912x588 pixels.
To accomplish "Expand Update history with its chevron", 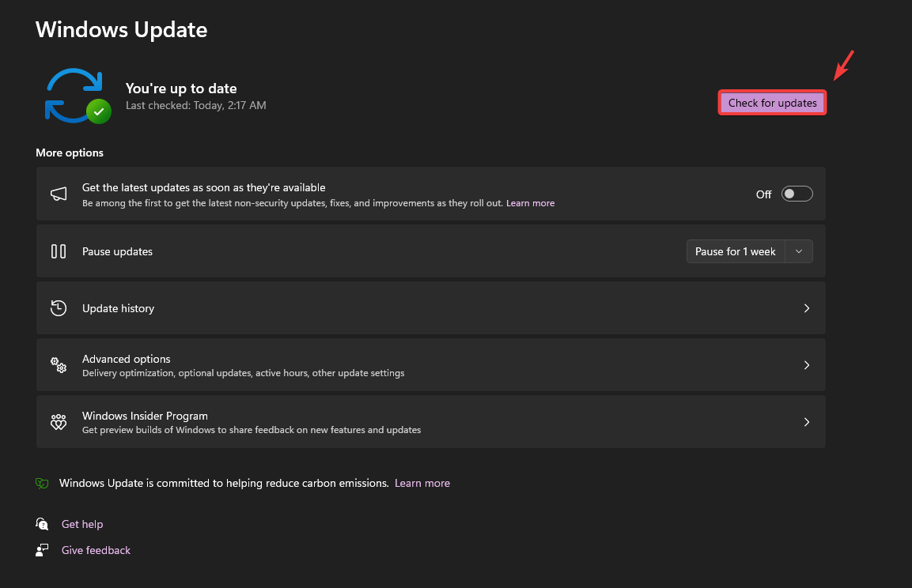I will [x=806, y=308].
